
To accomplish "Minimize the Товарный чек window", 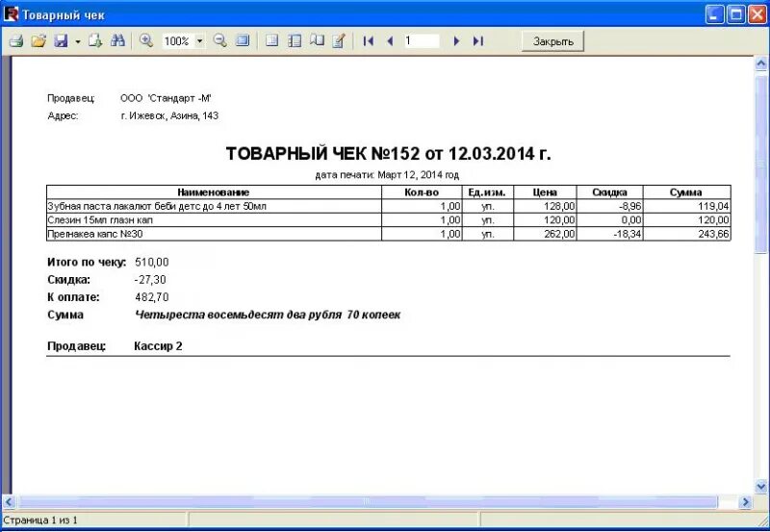I will (715, 14).
